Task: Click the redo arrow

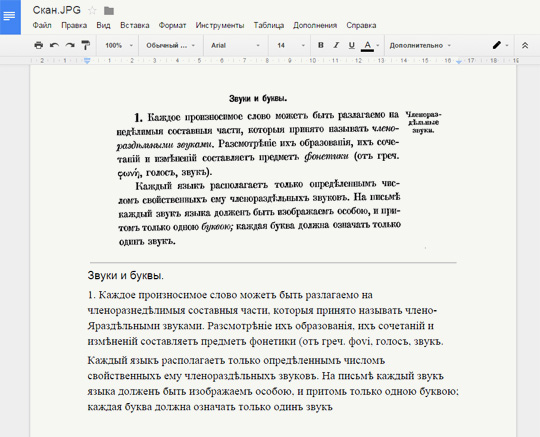Action: click(70, 45)
